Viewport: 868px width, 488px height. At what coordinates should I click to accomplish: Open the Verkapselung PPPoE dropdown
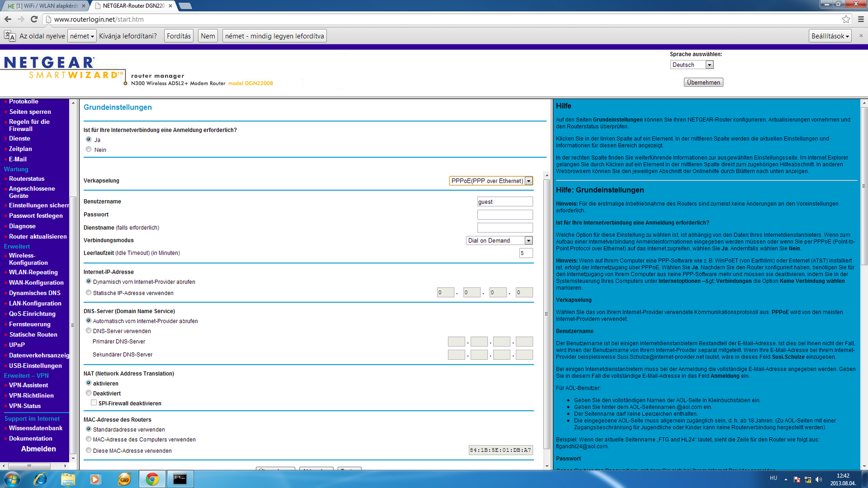pos(491,181)
